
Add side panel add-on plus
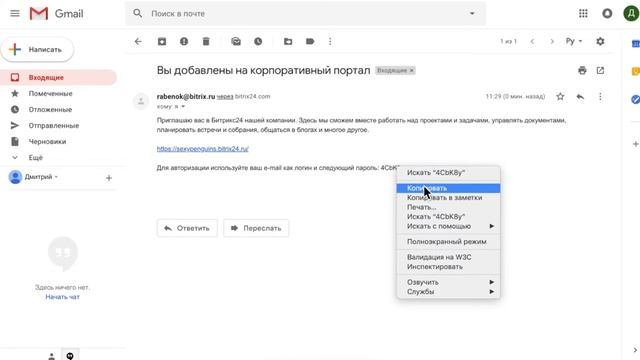click(x=636, y=144)
